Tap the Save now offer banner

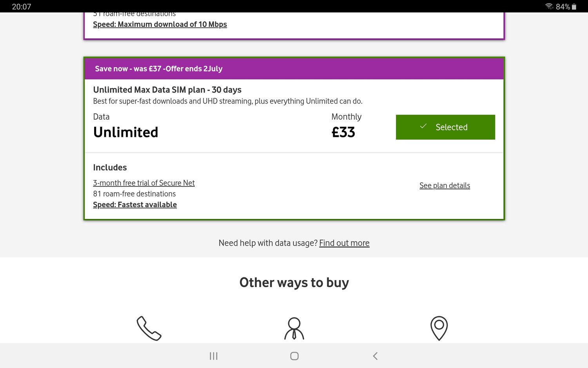coord(294,69)
